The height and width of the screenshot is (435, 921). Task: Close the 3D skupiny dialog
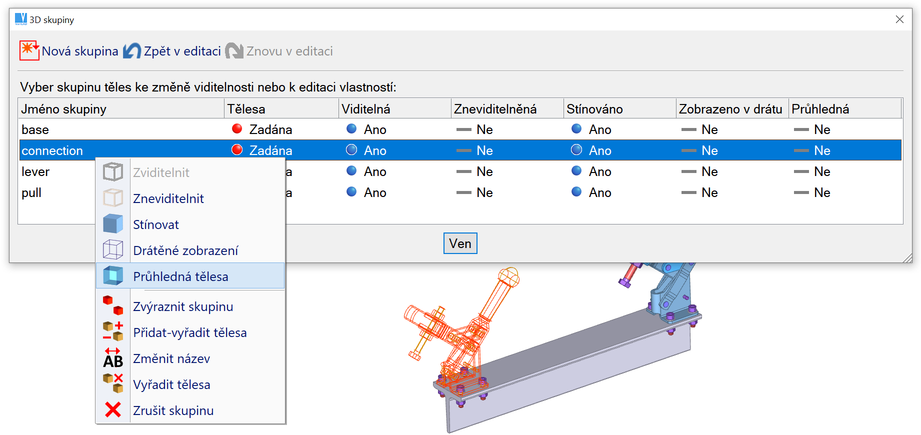[897, 19]
